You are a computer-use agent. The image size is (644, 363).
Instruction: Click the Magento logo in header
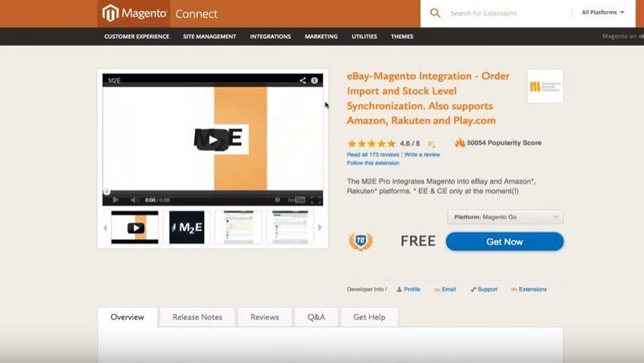pos(134,13)
